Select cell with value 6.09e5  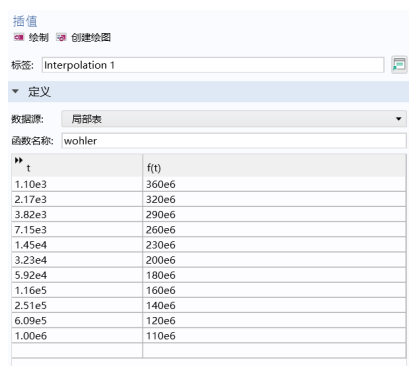77,321
